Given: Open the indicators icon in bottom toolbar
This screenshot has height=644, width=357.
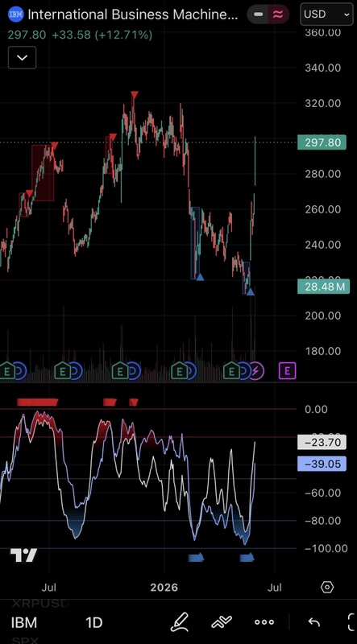Looking at the screenshot, I should [222, 622].
